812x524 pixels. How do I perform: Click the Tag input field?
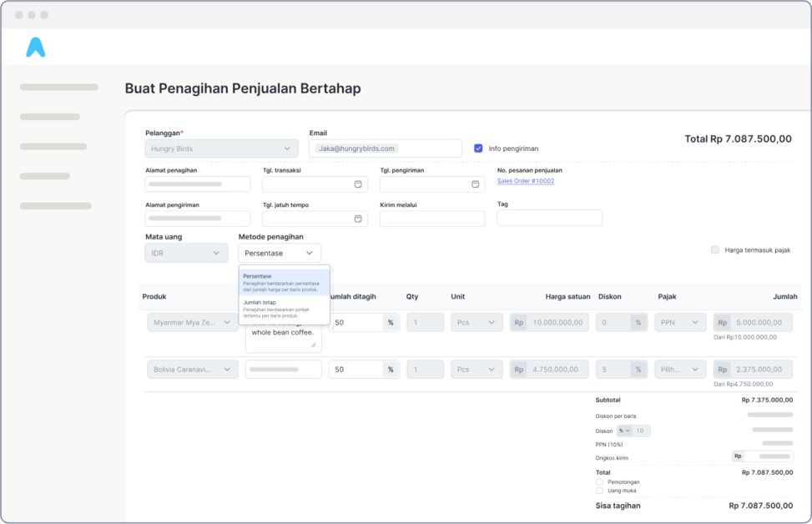point(549,219)
